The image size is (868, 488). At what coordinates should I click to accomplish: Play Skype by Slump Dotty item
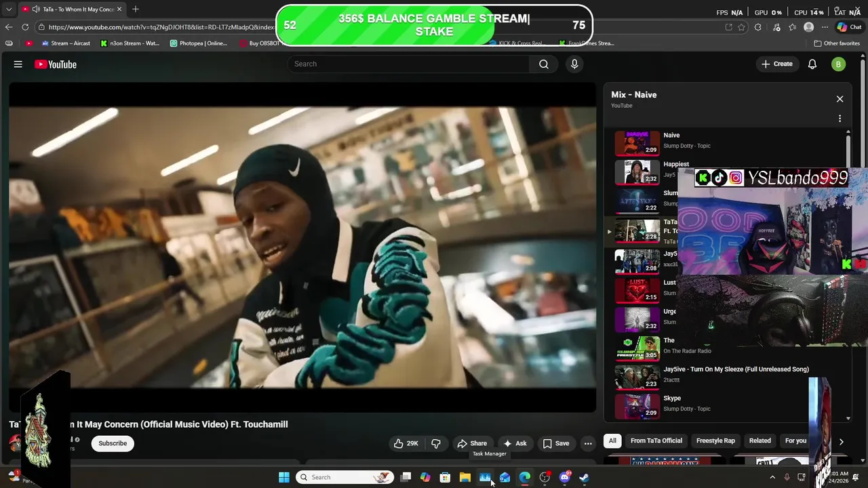coord(726,405)
